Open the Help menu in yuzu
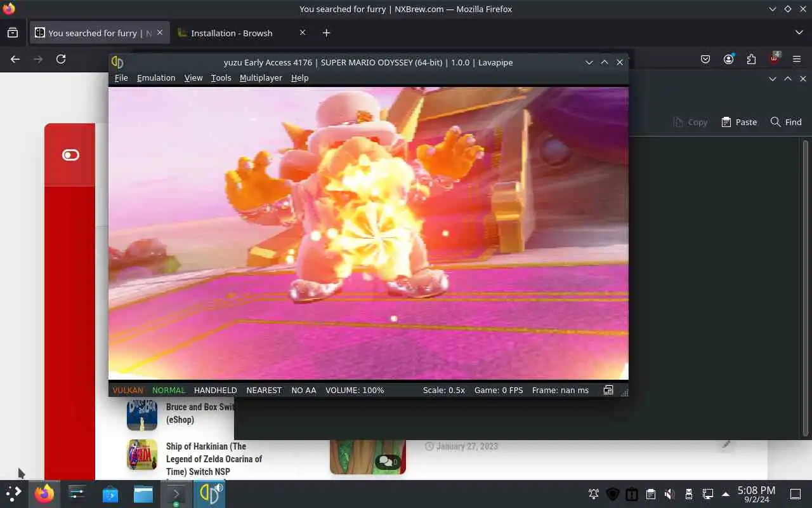 tap(299, 77)
